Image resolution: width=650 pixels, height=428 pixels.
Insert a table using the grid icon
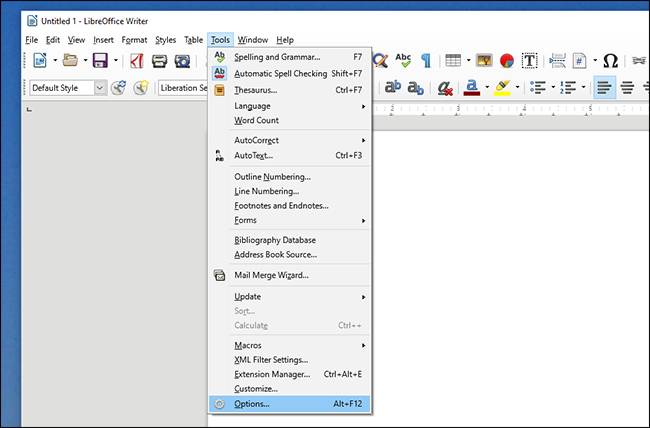(453, 61)
